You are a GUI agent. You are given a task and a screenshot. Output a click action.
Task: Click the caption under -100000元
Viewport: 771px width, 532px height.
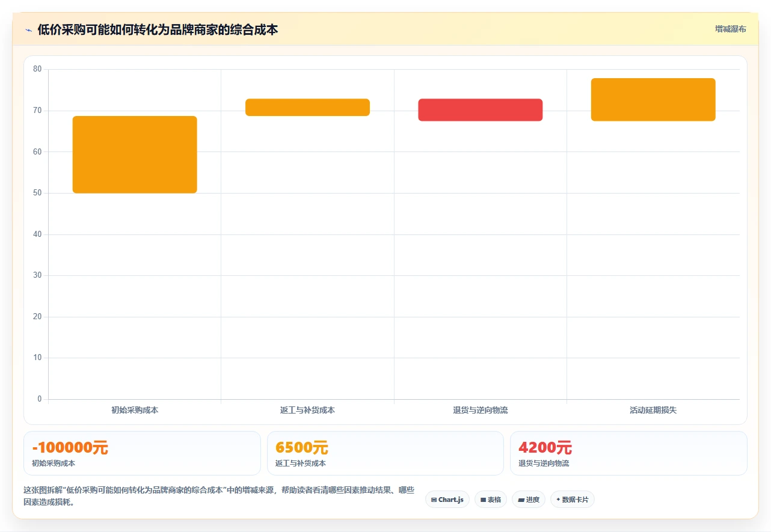[54, 463]
